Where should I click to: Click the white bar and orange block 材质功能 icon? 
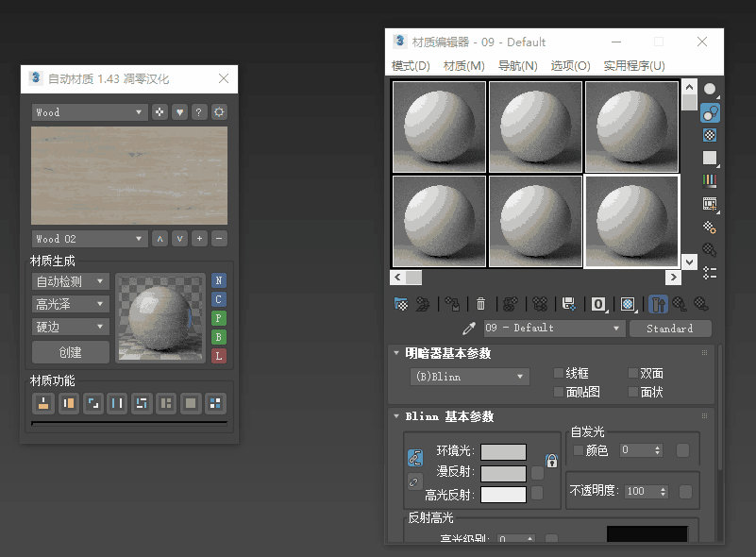pos(69,403)
